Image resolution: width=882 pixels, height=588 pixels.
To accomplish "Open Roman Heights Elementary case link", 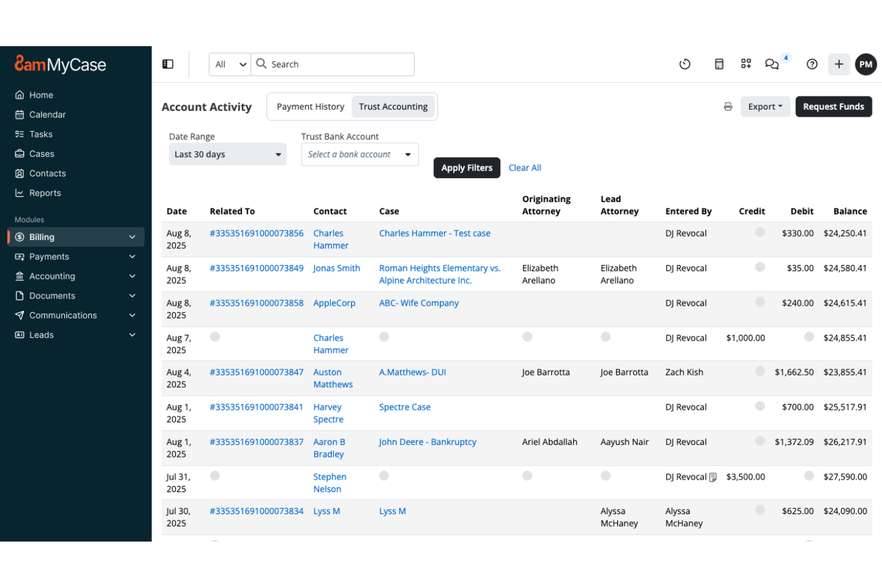I will pos(440,274).
